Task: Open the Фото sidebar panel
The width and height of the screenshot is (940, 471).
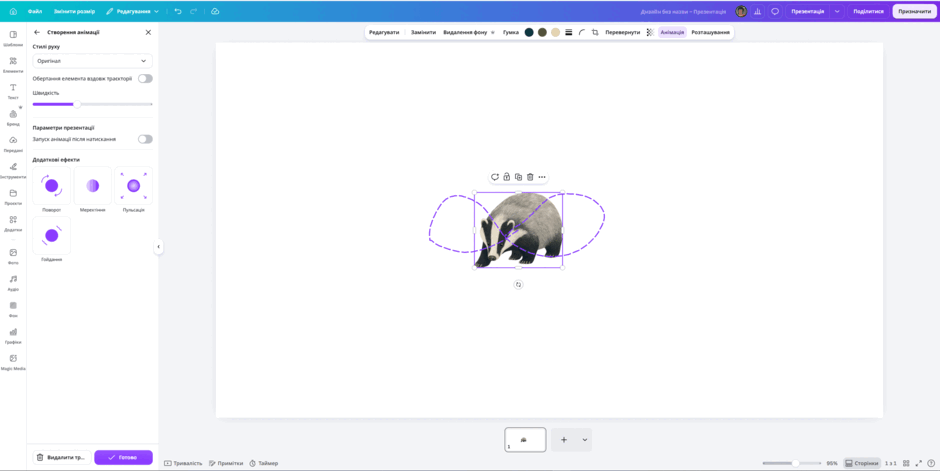Action: 13,256
